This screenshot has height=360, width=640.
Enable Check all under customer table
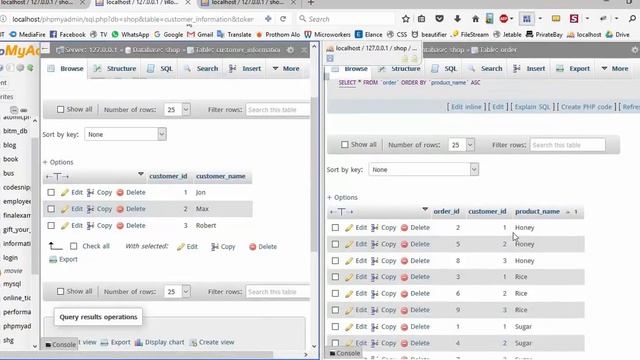click(73, 246)
